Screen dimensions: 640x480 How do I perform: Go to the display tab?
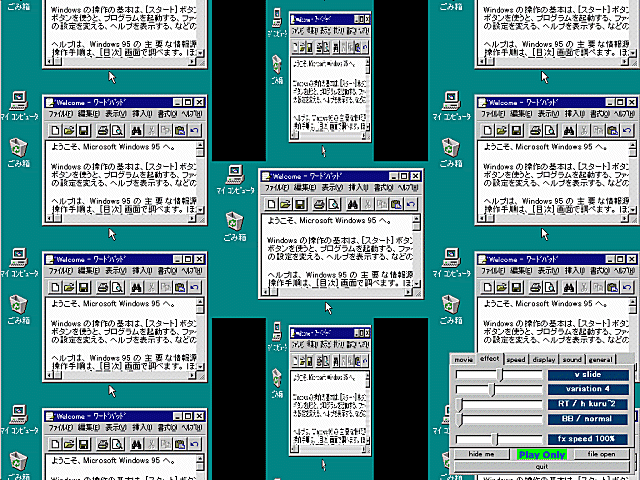click(x=544, y=360)
